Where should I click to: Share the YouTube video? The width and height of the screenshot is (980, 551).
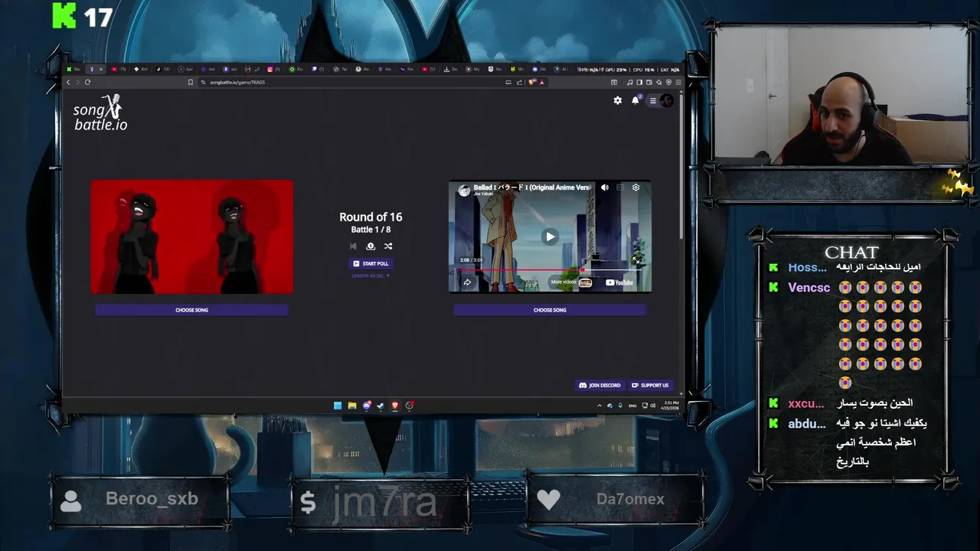[467, 282]
